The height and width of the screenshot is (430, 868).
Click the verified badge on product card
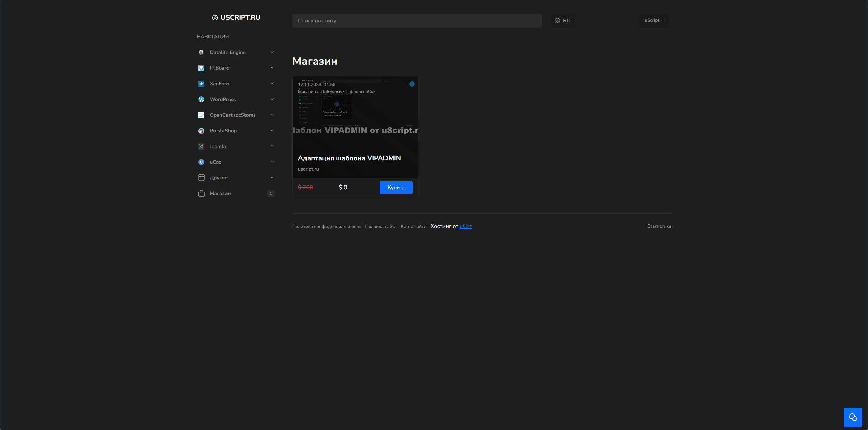tap(412, 84)
